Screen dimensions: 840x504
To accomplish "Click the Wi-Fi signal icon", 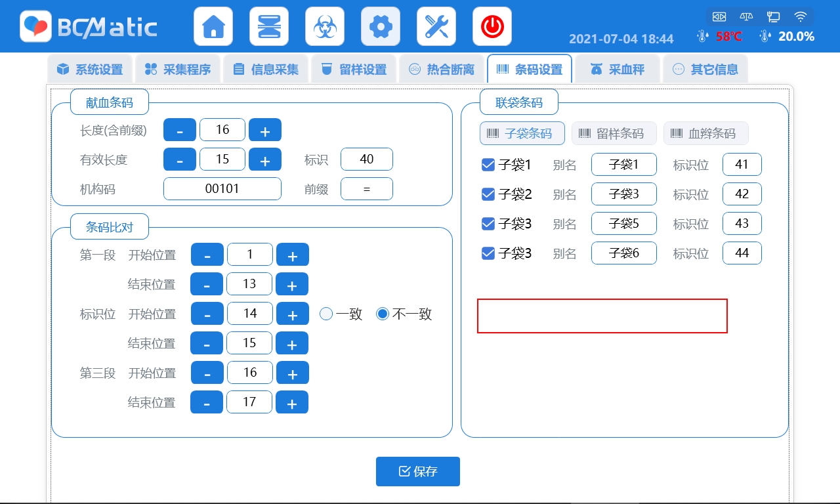I will click(x=801, y=16).
